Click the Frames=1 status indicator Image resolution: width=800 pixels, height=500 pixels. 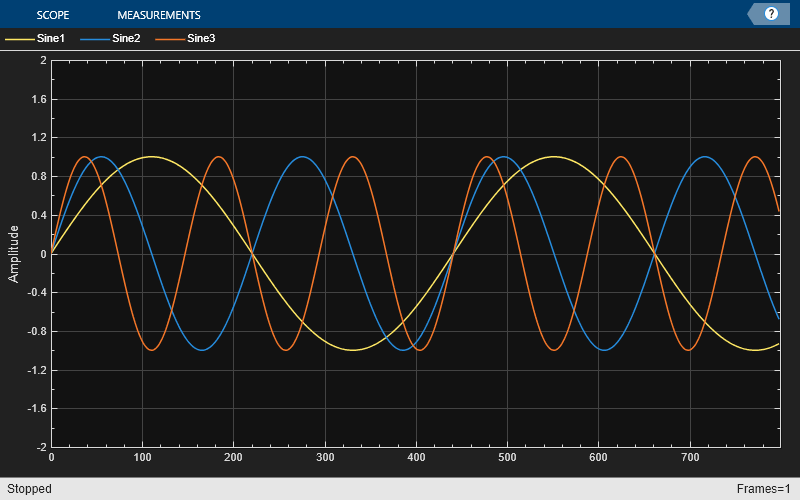pos(763,489)
